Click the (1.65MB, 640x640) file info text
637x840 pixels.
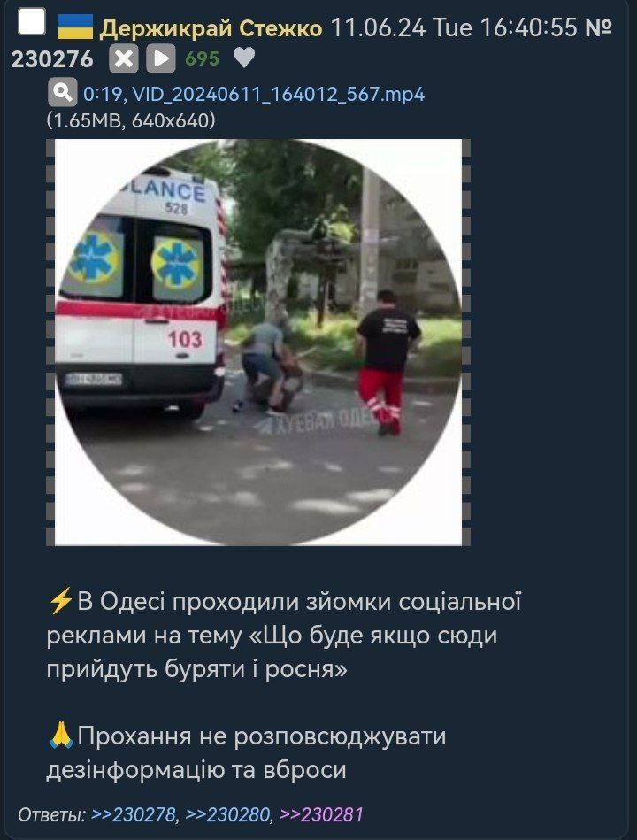click(131, 120)
